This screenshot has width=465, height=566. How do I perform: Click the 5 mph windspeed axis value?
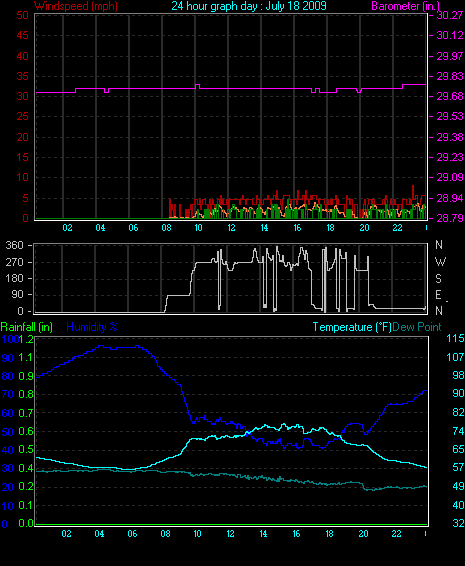[25, 198]
